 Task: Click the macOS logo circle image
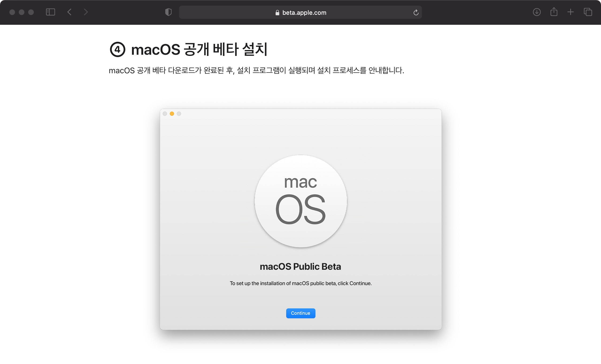point(300,201)
